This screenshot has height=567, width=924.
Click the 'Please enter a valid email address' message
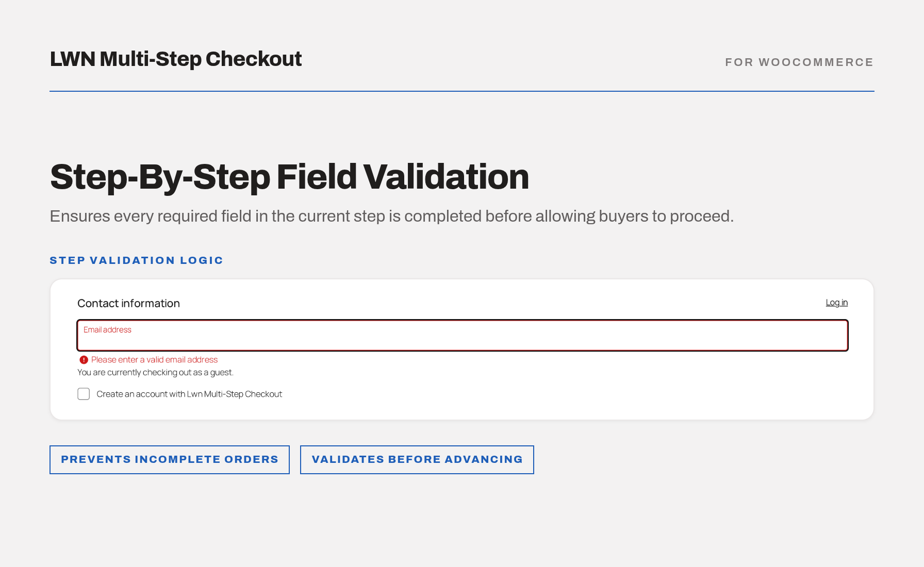coord(154,360)
